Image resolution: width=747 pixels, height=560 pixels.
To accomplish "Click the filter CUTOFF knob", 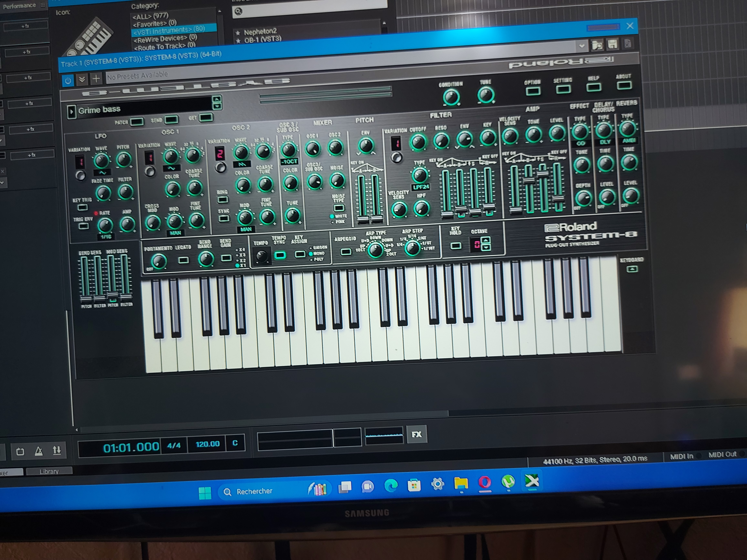I will pos(418,142).
